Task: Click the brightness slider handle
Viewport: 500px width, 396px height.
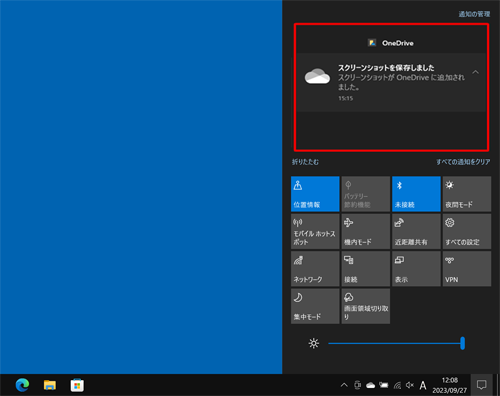Action: pos(462,343)
